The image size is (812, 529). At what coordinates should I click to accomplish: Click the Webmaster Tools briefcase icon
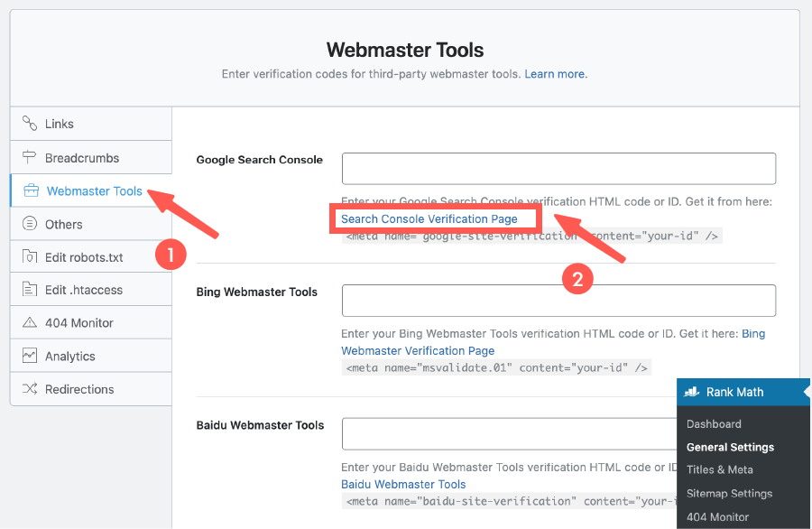(x=32, y=190)
